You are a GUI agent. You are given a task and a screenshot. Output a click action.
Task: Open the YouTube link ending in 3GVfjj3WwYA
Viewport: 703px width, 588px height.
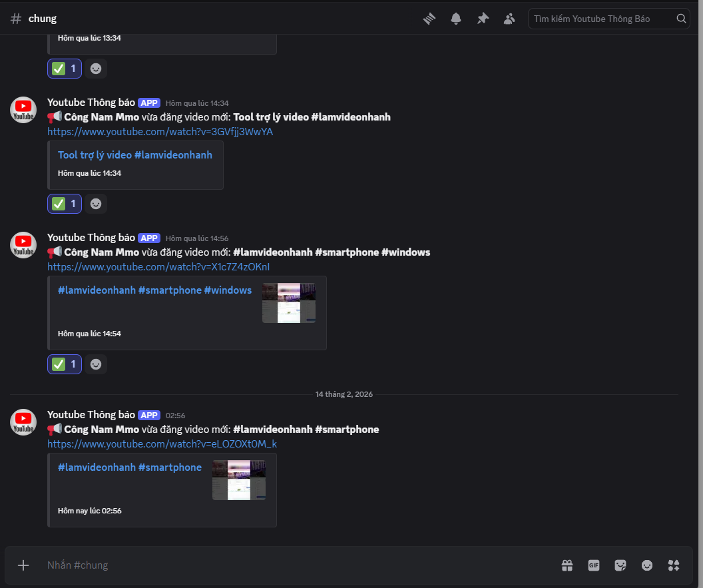click(160, 132)
